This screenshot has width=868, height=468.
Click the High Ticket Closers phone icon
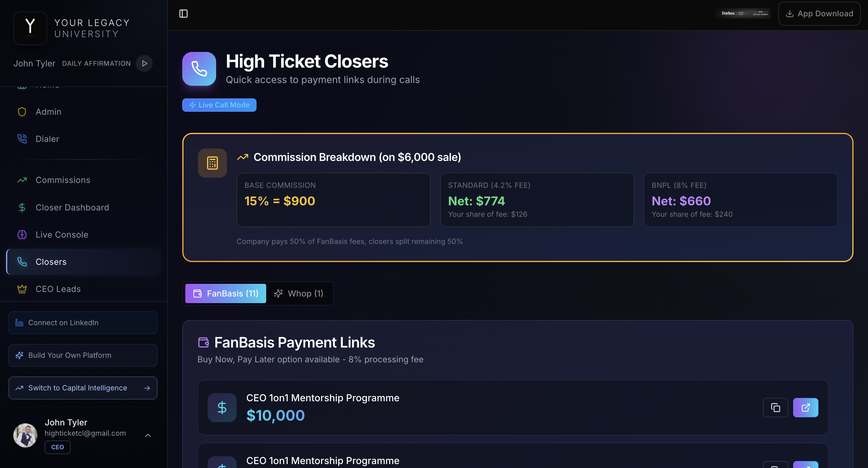point(199,69)
